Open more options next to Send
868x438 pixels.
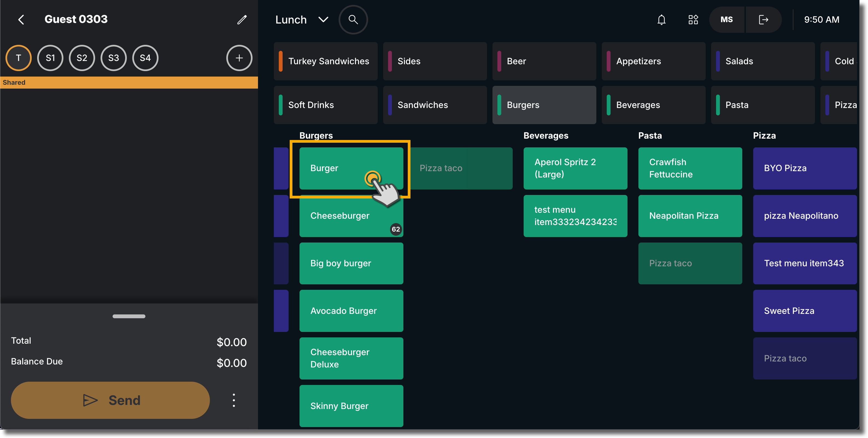tap(233, 400)
